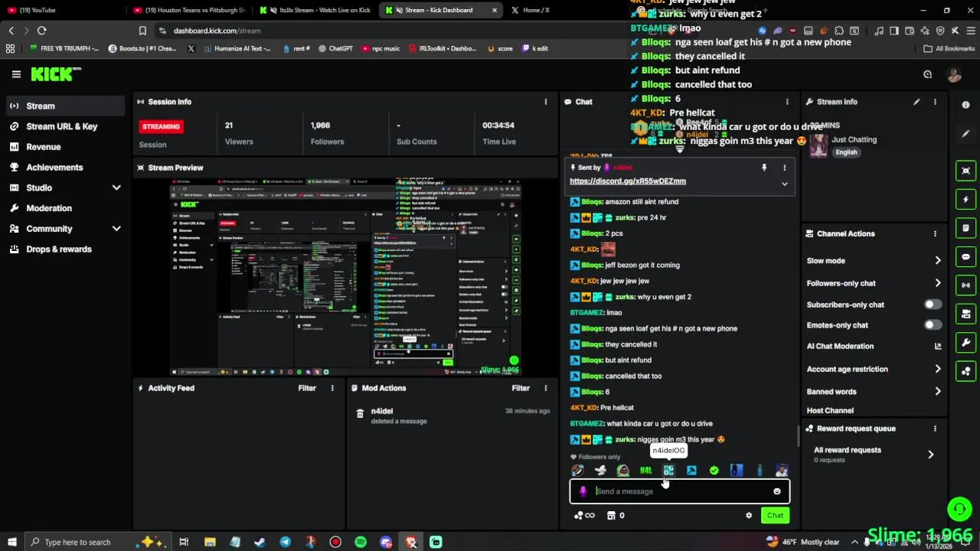Image resolution: width=980 pixels, height=551 pixels.
Task: Open Activity Feed Filter dropdown
Action: point(307,388)
